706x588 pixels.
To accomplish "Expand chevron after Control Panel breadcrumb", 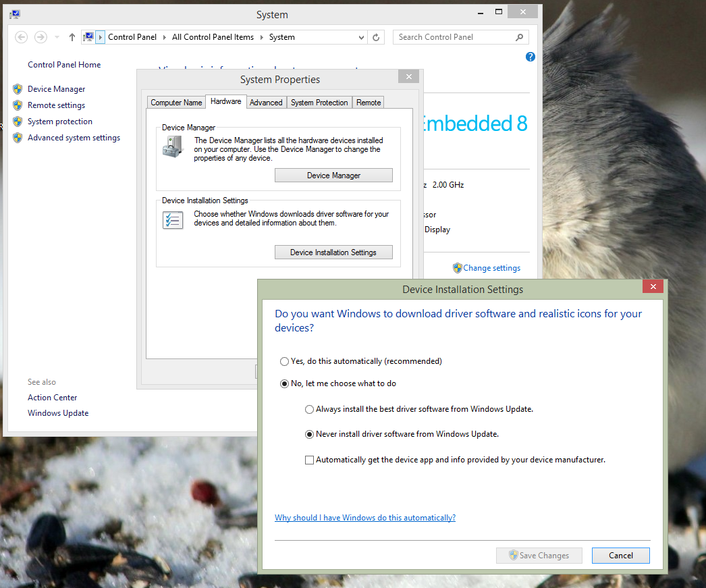I will coord(164,37).
